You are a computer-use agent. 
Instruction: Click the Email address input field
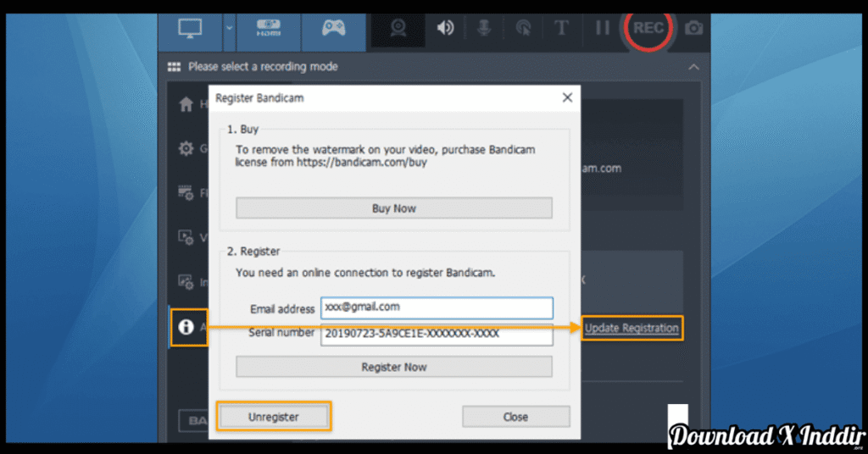[x=437, y=307]
